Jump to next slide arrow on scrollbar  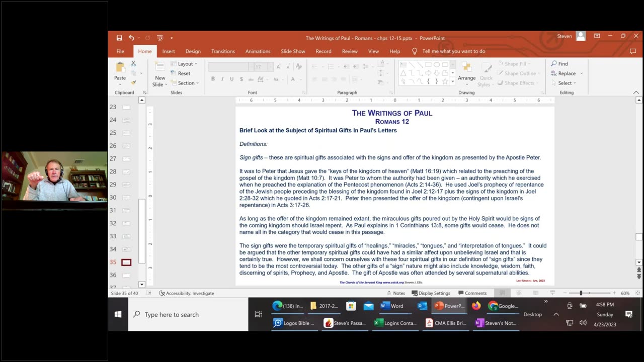pos(639,277)
